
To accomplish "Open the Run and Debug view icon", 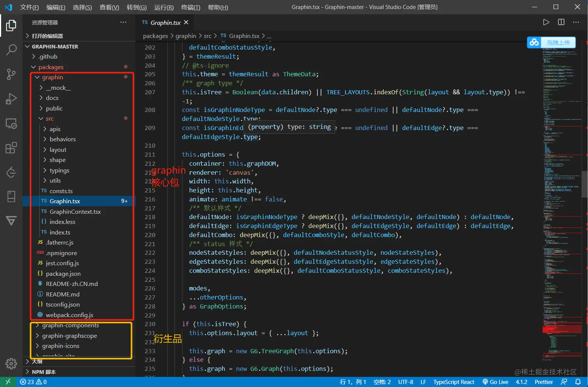I will 11,99.
